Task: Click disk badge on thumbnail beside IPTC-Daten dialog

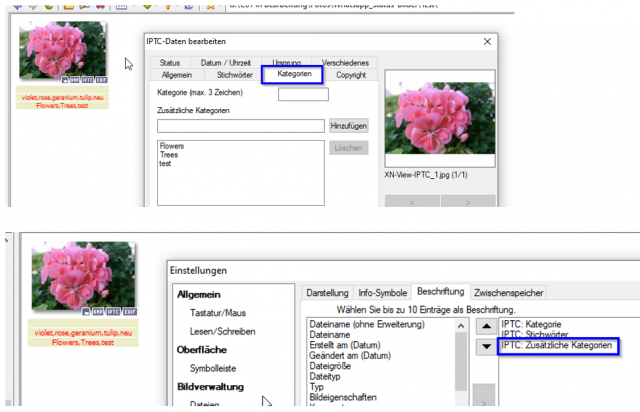Action: [x=64, y=80]
